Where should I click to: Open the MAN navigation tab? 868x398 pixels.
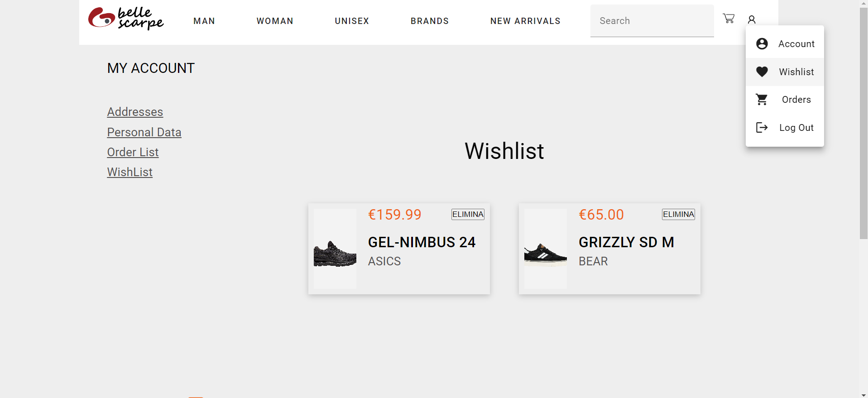pos(204,21)
